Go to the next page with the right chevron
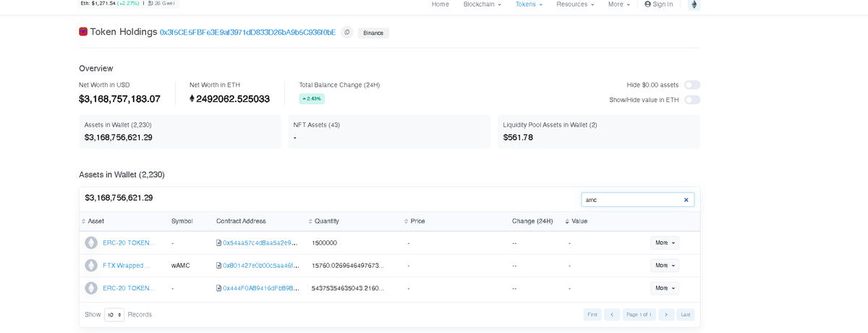Image resolution: width=868 pixels, height=333 pixels. point(666,315)
